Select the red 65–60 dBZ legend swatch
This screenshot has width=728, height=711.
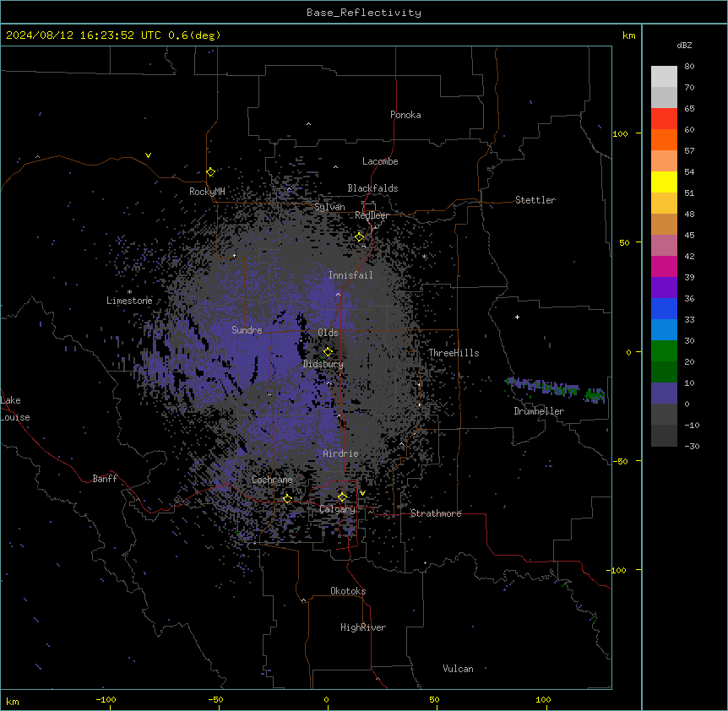(x=664, y=119)
